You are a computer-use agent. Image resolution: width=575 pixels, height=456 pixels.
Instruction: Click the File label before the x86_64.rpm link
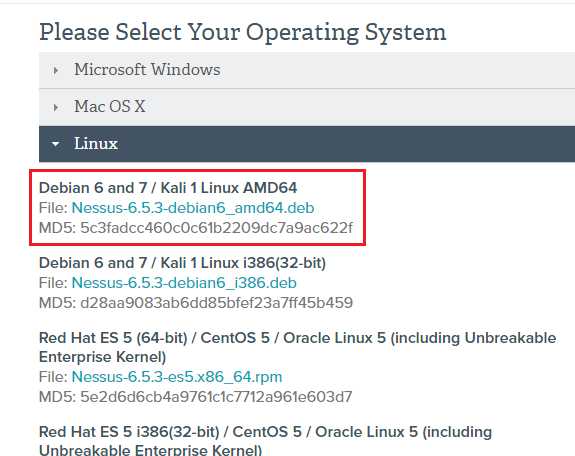coord(53,377)
